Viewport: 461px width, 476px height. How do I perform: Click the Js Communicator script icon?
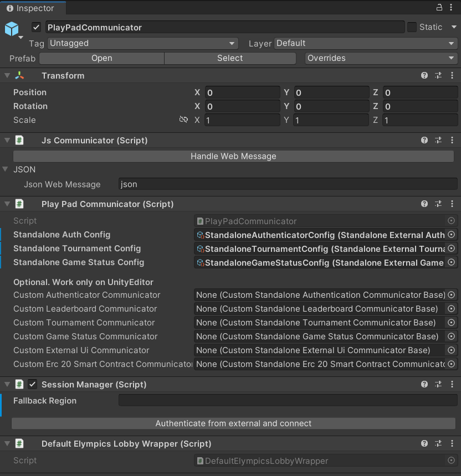[x=19, y=140]
